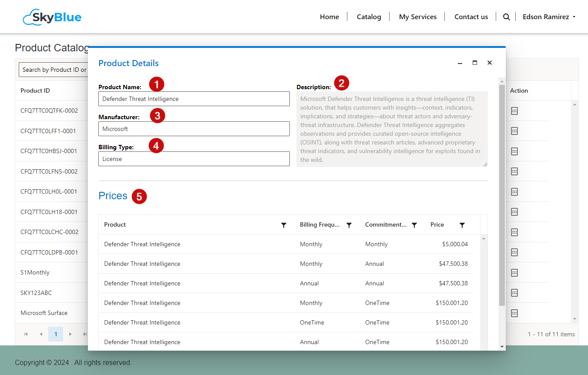588x375 pixels.
Task: Click details icon for CFQ7TTC0QTFK-0002 row
Action: click(514, 111)
